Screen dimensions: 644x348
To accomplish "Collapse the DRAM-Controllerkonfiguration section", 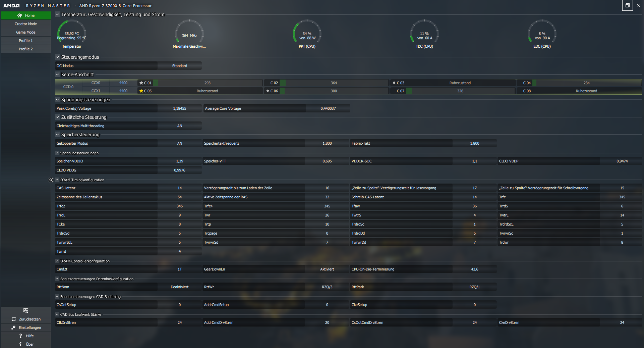I will coord(57,261).
